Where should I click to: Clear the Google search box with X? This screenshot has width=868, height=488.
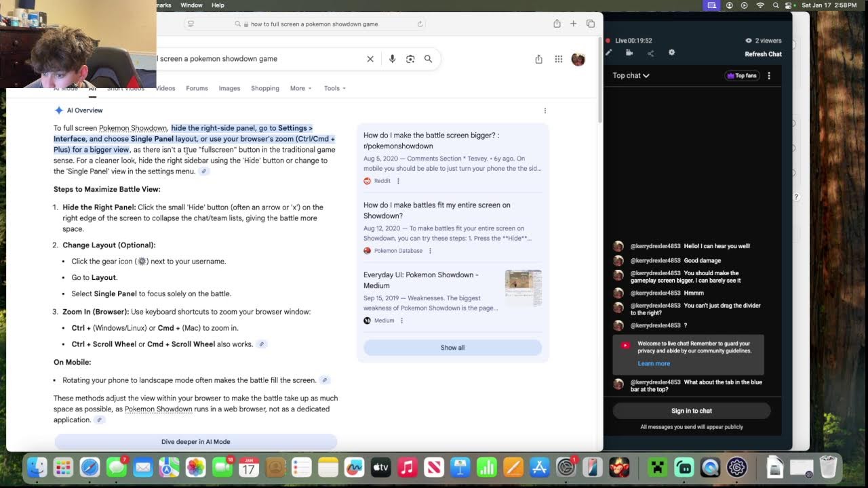[x=370, y=59]
